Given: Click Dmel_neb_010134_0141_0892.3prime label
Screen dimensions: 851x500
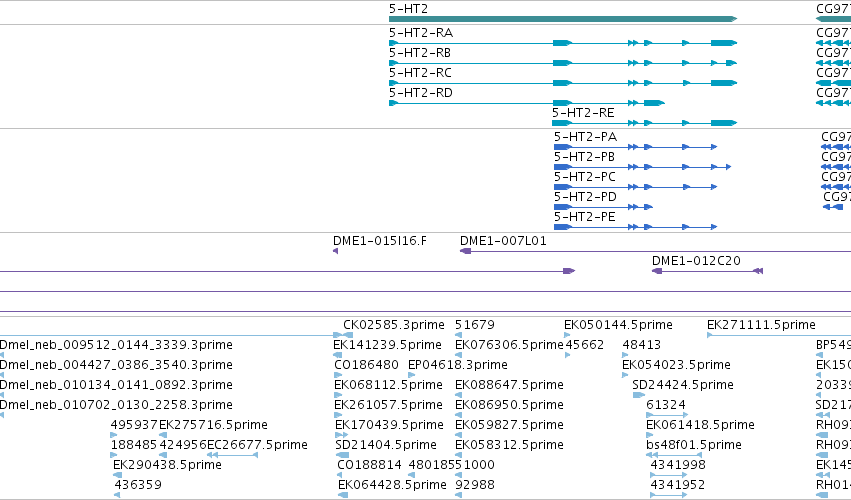Looking at the screenshot, I should tap(116, 385).
